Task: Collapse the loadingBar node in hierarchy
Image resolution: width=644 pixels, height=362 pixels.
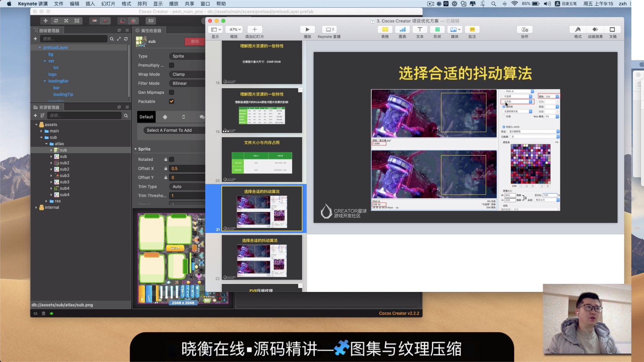Action: (44, 81)
